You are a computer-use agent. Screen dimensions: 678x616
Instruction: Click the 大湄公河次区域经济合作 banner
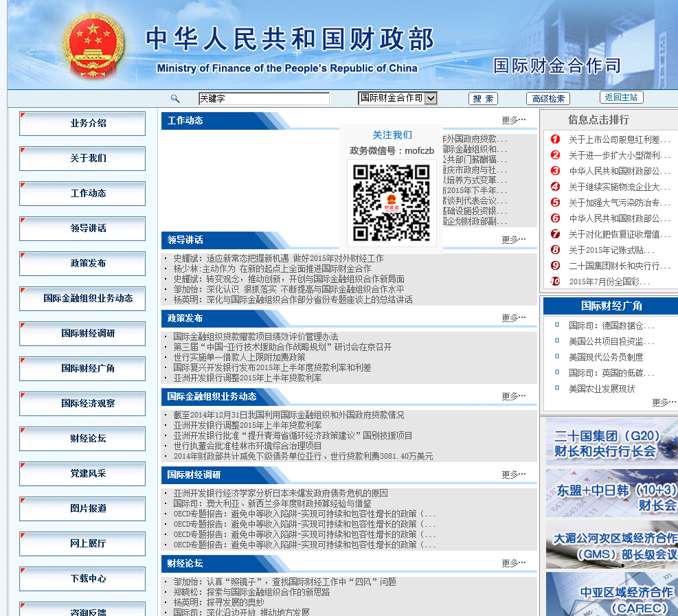click(x=612, y=545)
